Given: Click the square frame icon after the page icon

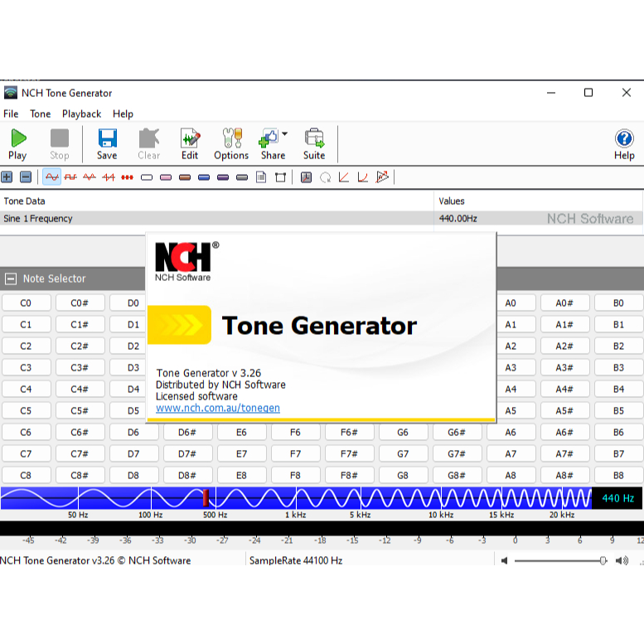Looking at the screenshot, I should pos(280,177).
